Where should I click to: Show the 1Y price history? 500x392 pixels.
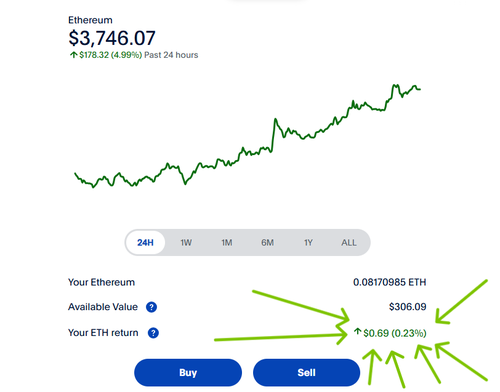[x=308, y=242]
